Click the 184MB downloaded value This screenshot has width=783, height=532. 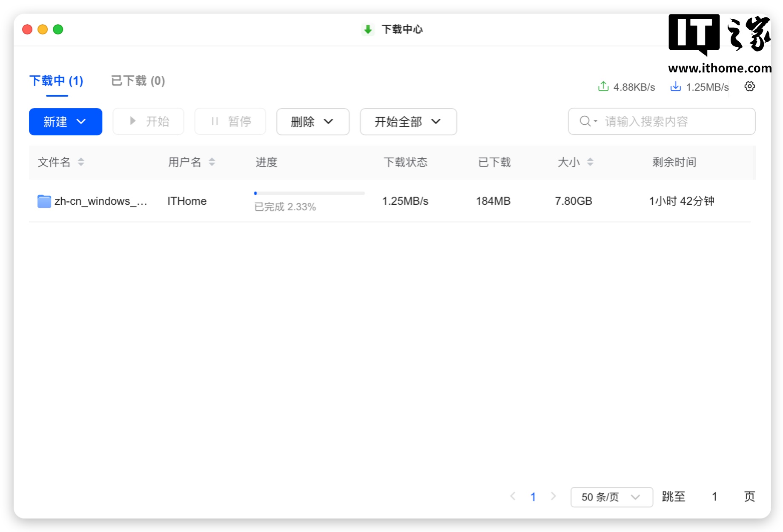[x=493, y=201]
